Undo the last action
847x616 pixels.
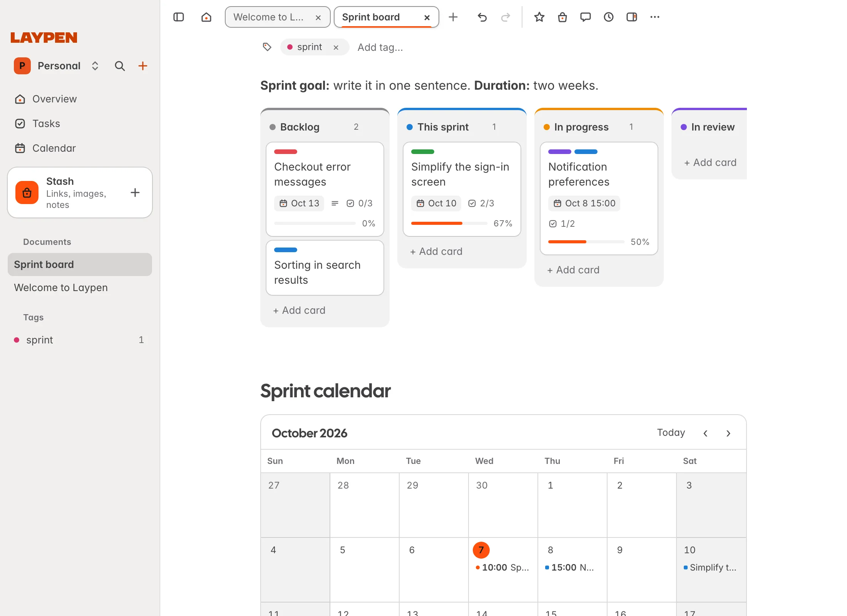(x=482, y=17)
